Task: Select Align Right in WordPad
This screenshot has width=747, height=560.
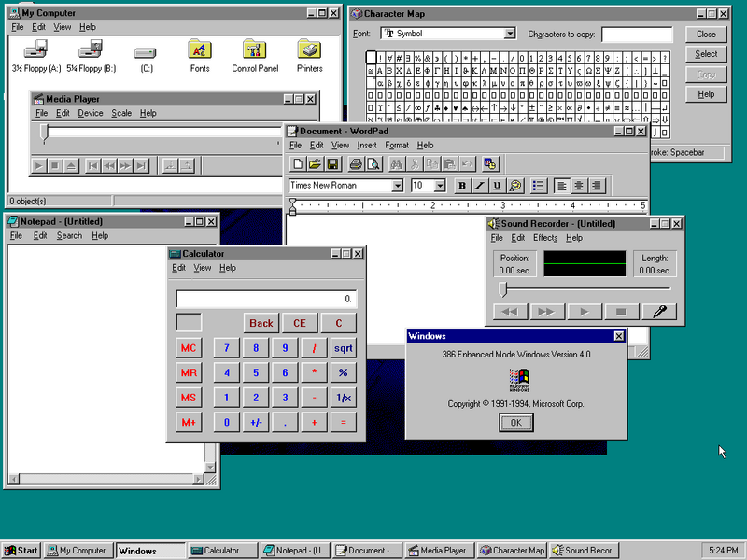Action: coord(597,186)
